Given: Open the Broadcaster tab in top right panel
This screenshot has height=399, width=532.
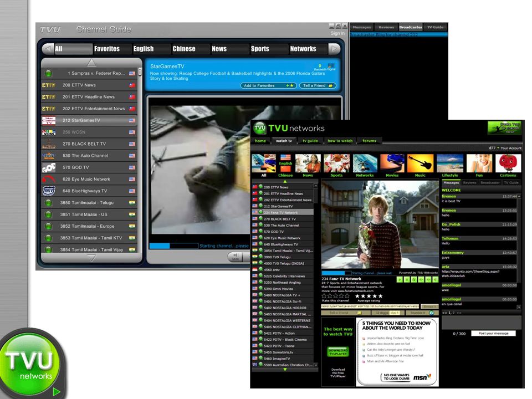Looking at the screenshot, I should tap(411, 27).
